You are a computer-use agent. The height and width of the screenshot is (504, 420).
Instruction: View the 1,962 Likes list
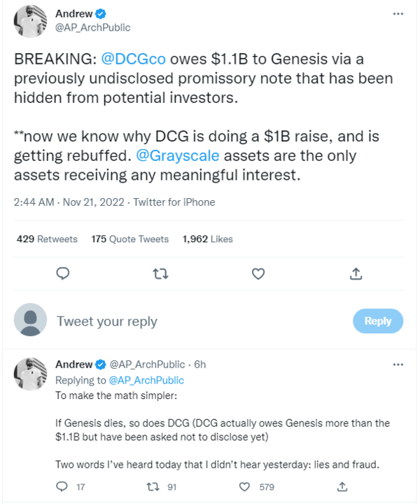pos(207,239)
